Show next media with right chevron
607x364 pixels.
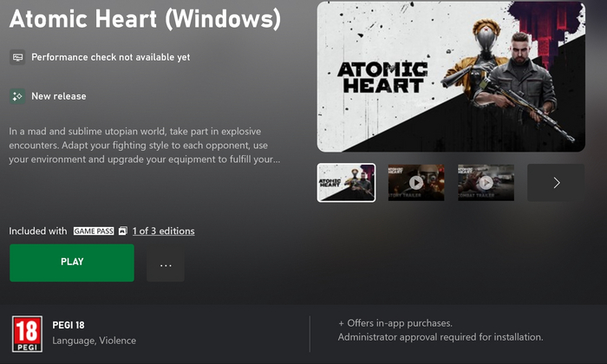(x=557, y=183)
